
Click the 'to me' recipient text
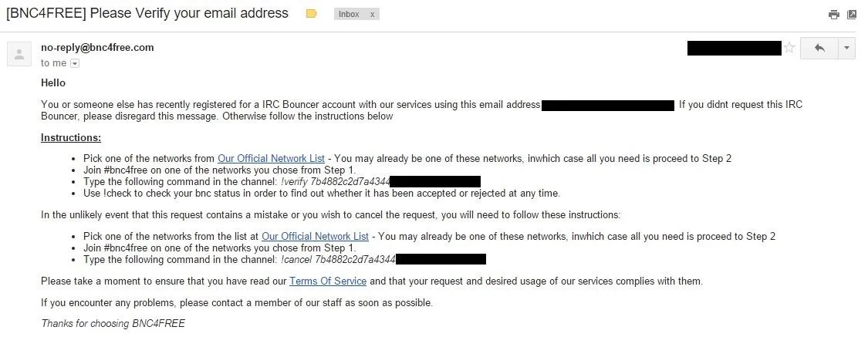[x=54, y=63]
